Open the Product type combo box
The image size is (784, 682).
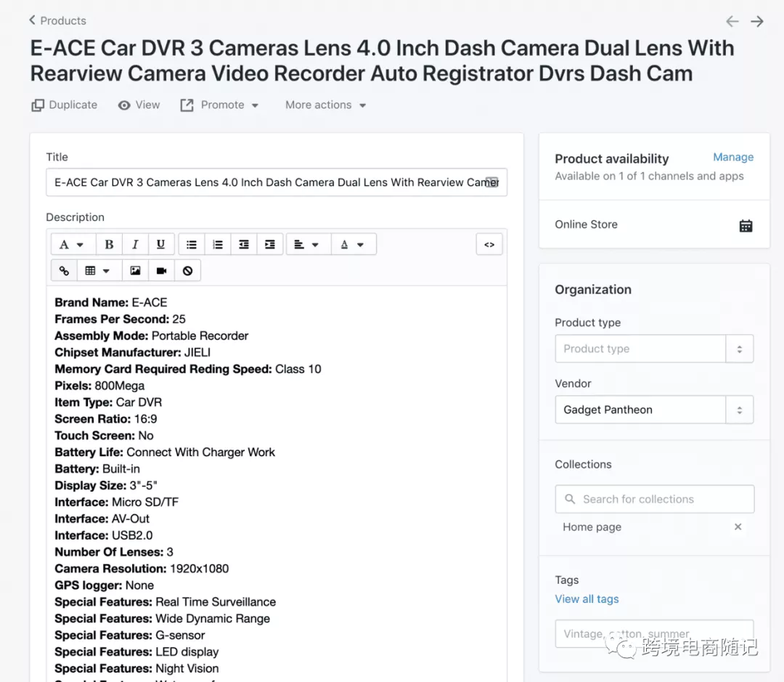pyautogui.click(x=654, y=349)
